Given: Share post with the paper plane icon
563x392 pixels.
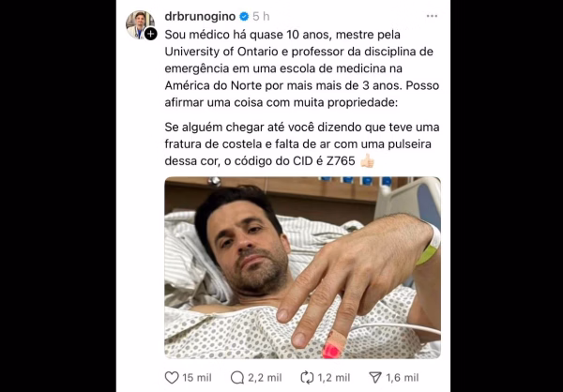Looking at the screenshot, I should [375, 377].
